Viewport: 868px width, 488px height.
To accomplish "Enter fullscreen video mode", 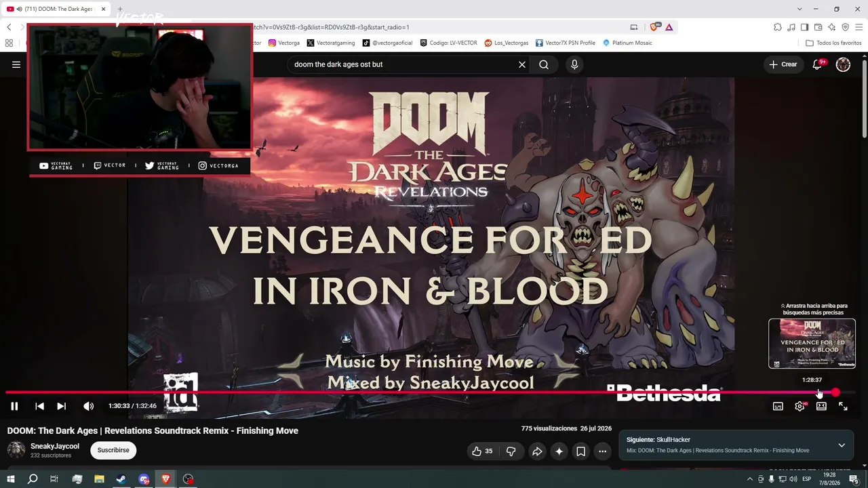I will click(843, 406).
